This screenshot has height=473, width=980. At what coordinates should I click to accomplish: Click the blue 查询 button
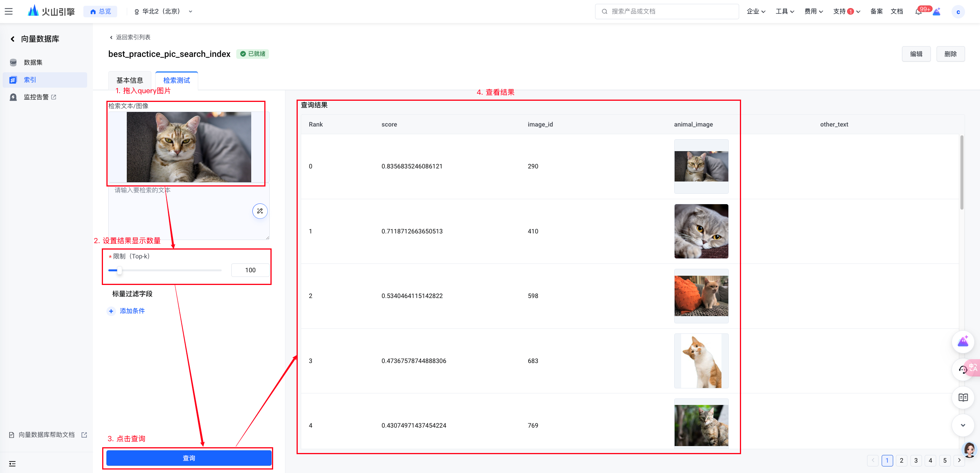pyautogui.click(x=189, y=458)
